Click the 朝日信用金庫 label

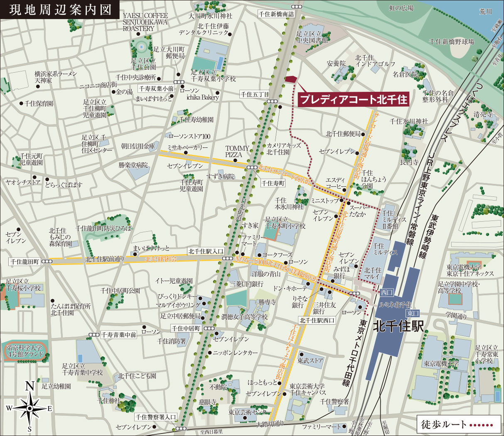tap(138, 146)
